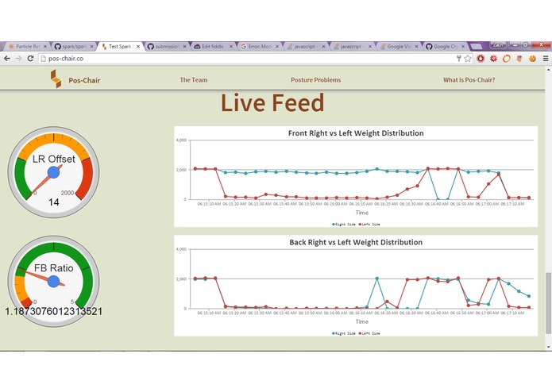Select Left Side legend in front chart
This screenshot has height=392, width=552.
pyautogui.click(x=369, y=225)
